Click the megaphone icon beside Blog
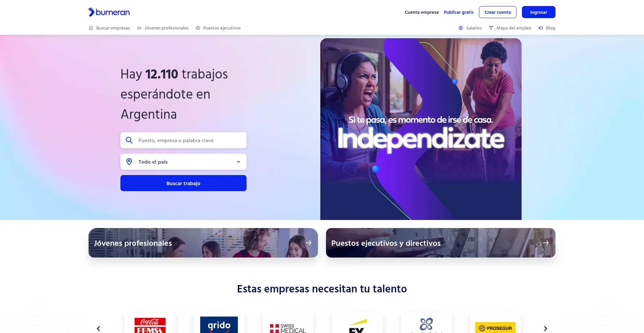 (541, 28)
